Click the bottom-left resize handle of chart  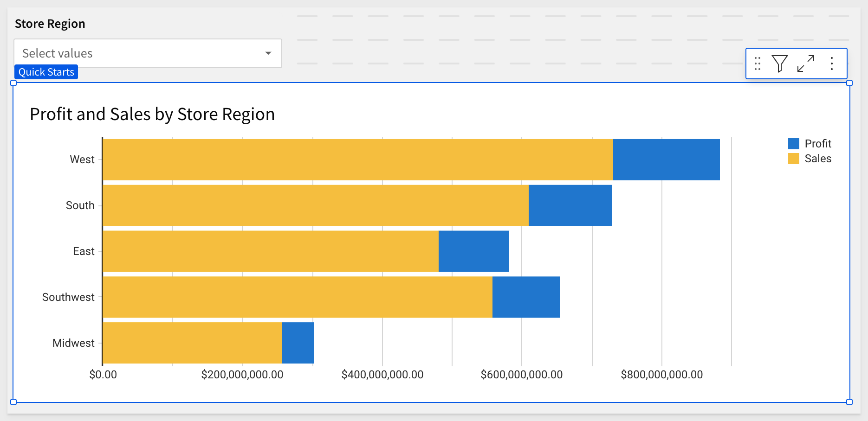[x=13, y=402]
